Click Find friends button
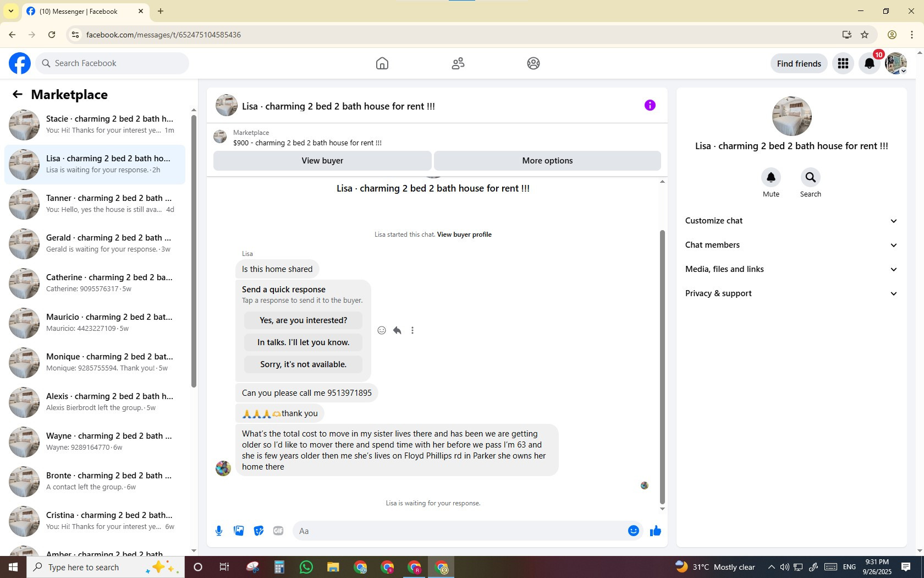The image size is (924, 578). click(x=799, y=63)
